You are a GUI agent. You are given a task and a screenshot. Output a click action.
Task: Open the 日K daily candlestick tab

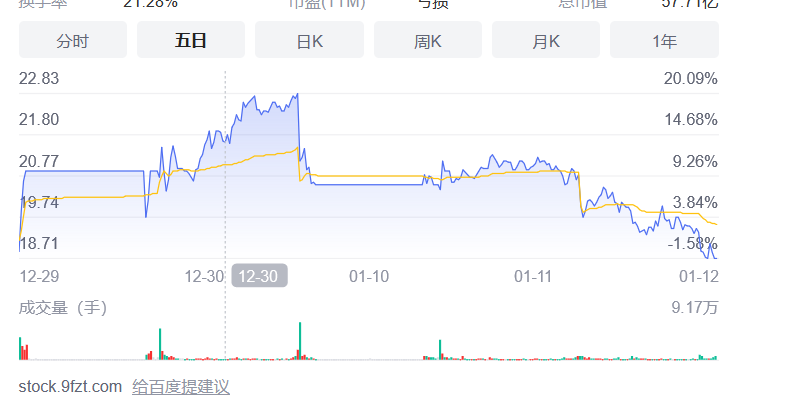pos(310,40)
